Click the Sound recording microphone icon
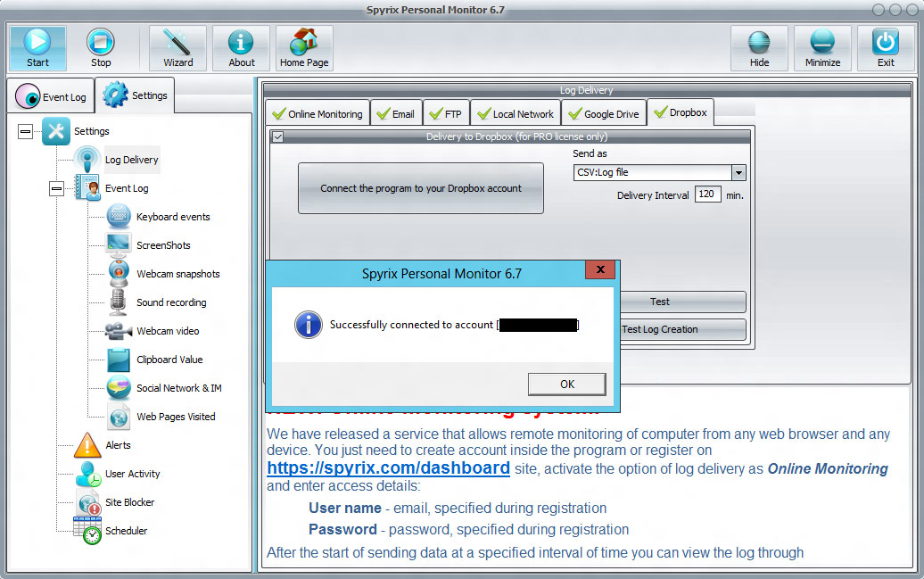This screenshot has width=924, height=579. tap(119, 302)
